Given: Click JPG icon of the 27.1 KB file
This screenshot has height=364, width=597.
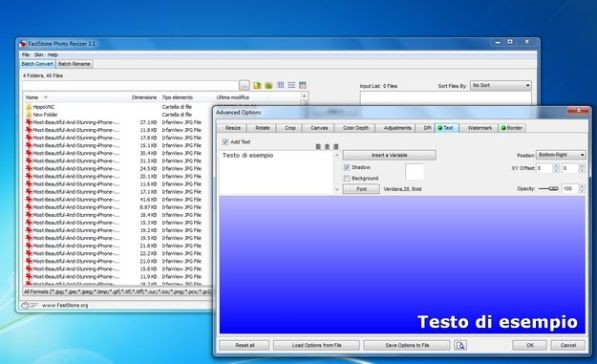Looking at the screenshot, I should tap(29, 122).
